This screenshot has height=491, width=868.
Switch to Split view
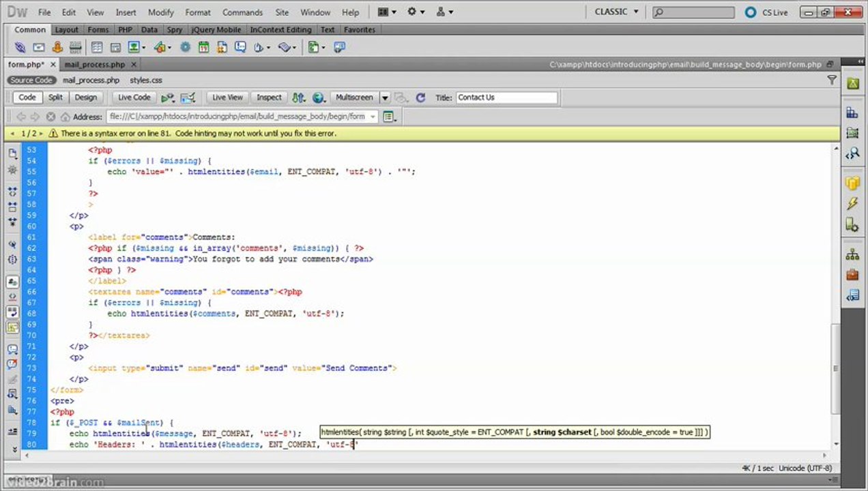[x=55, y=98]
